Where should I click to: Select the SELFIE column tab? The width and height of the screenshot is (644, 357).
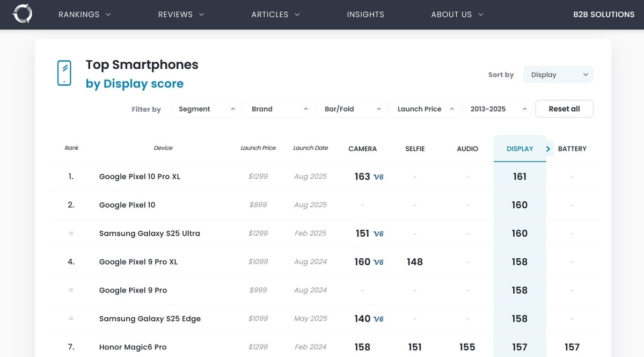point(415,149)
